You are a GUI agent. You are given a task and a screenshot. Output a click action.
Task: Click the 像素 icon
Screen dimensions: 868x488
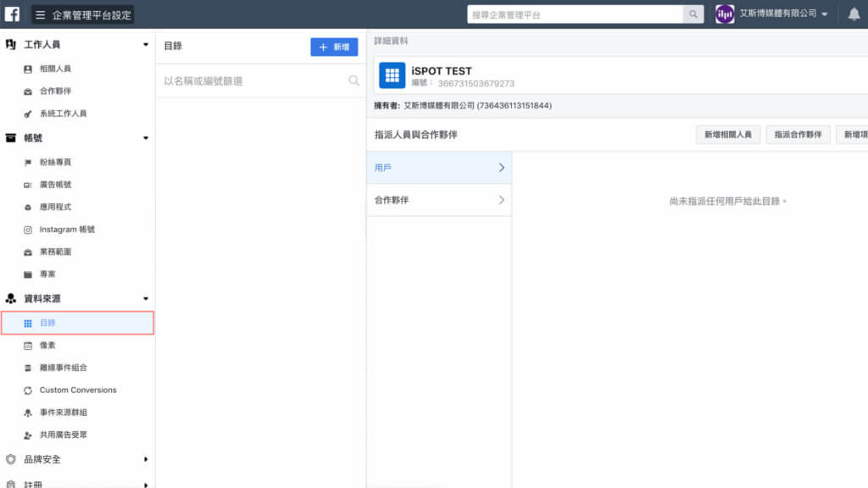coord(28,346)
